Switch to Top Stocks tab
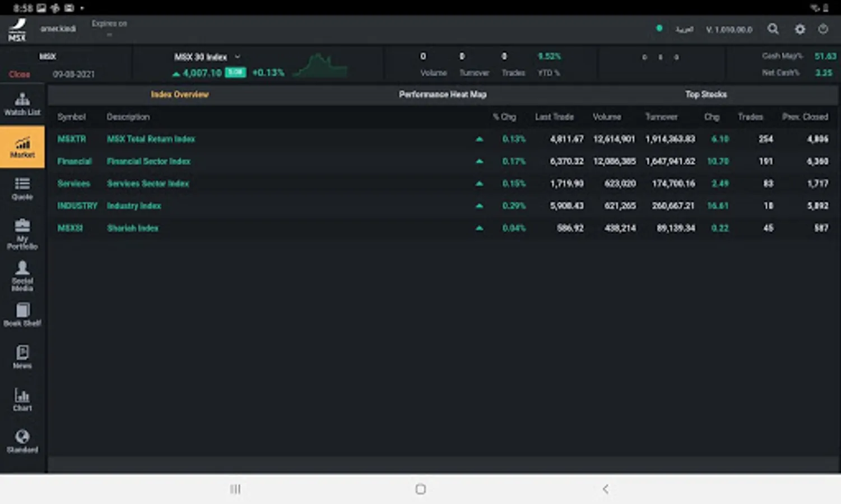841x504 pixels. (x=706, y=95)
